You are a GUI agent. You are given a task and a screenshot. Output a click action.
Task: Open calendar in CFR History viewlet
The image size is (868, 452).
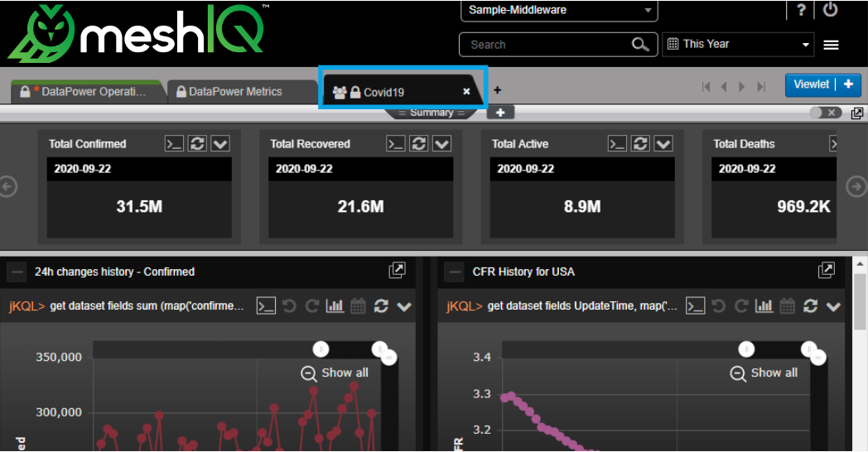[x=787, y=306]
